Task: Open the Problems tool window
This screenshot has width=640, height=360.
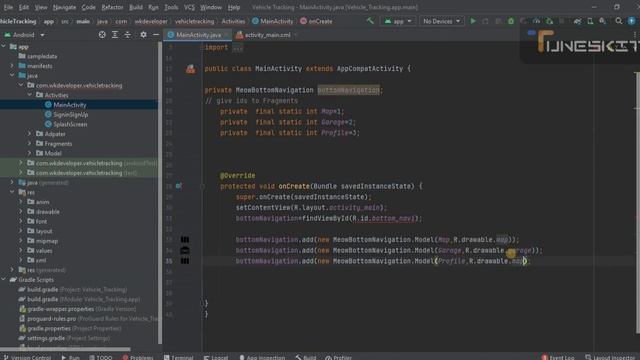Action: (138, 357)
